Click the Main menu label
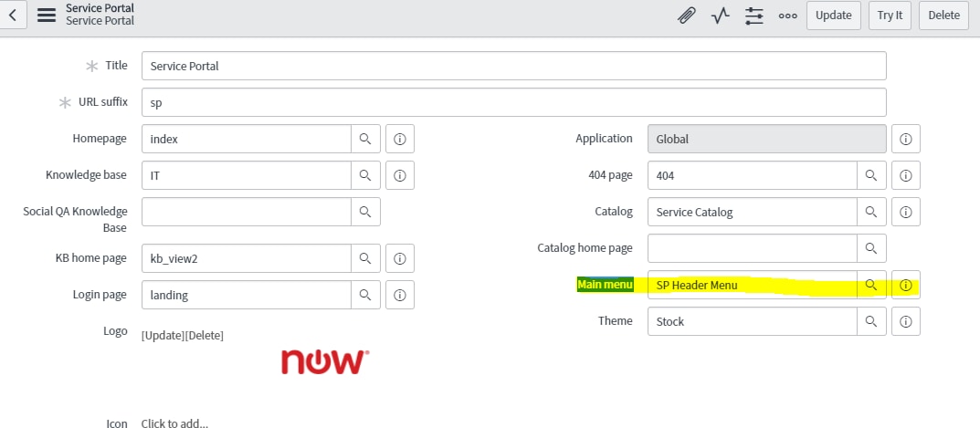980x428 pixels. click(605, 285)
